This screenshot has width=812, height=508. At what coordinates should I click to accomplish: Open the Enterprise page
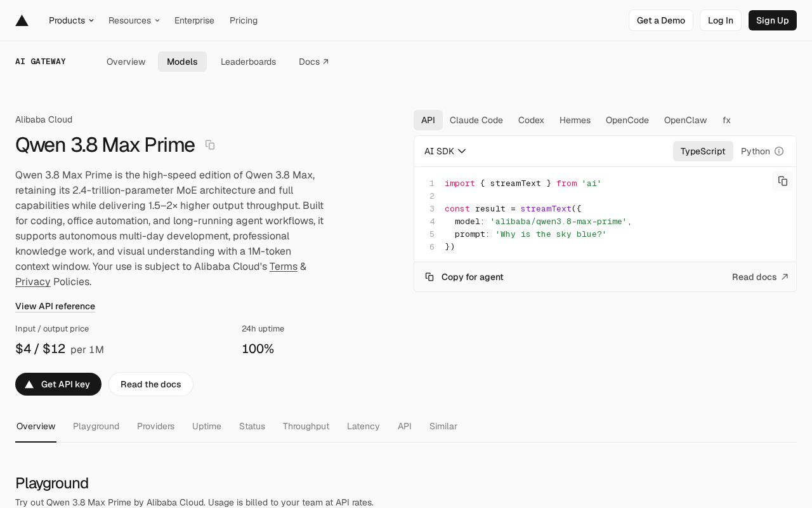194,20
